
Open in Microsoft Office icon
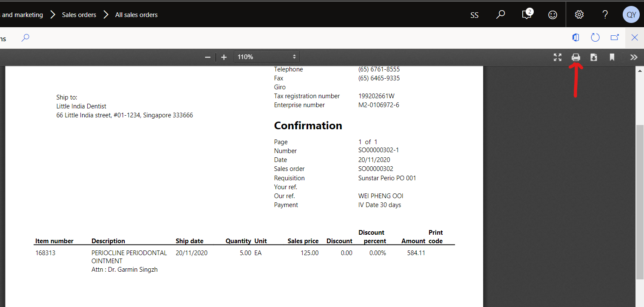[576, 37]
